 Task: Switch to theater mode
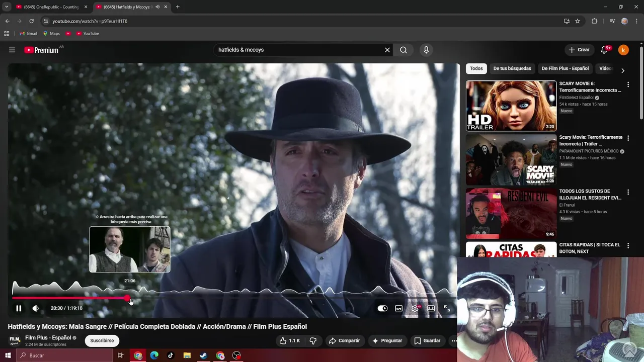431,308
